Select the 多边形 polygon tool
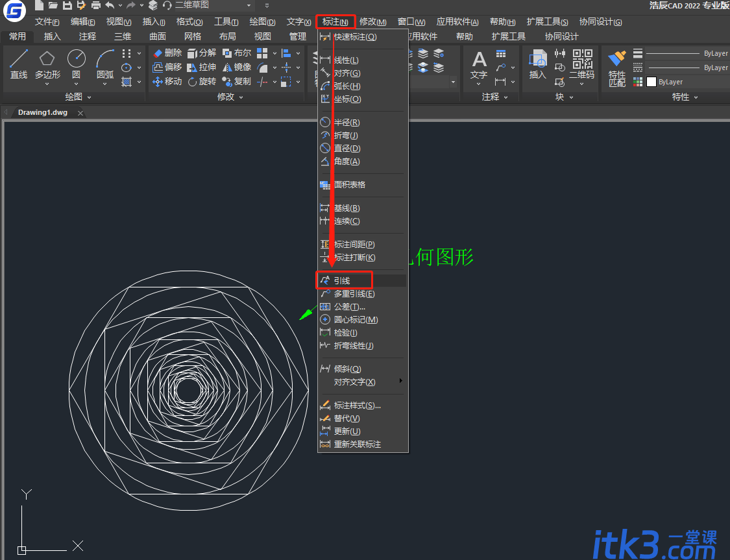 point(47,64)
